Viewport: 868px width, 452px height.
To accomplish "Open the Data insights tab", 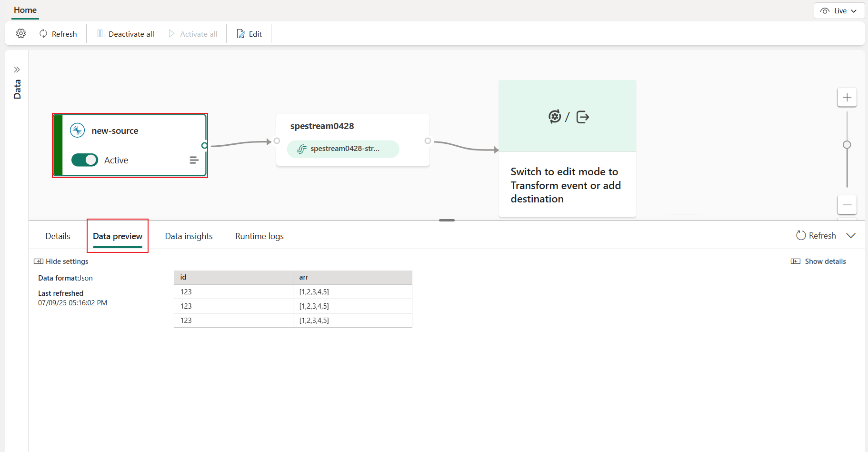I will (189, 236).
